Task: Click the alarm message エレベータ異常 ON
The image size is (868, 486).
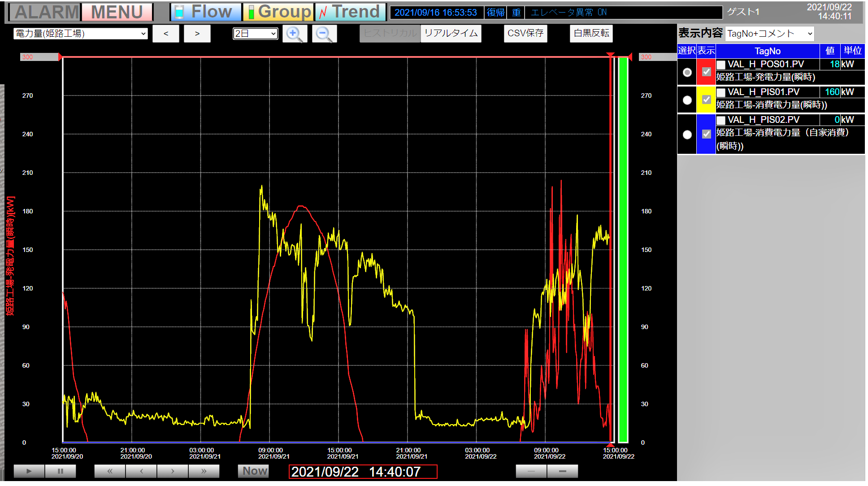Action: (x=623, y=13)
